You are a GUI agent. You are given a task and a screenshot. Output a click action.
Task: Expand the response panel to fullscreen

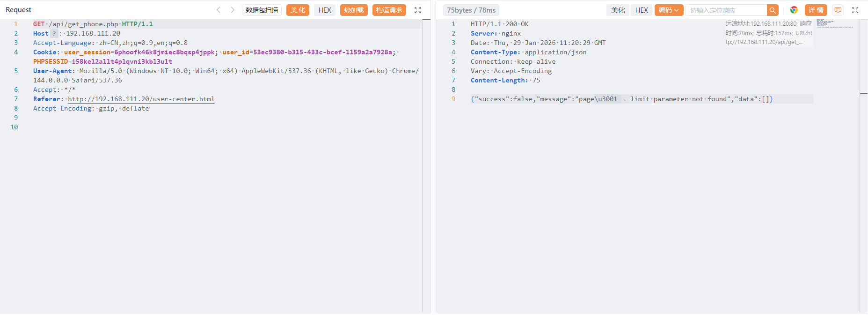coord(855,10)
